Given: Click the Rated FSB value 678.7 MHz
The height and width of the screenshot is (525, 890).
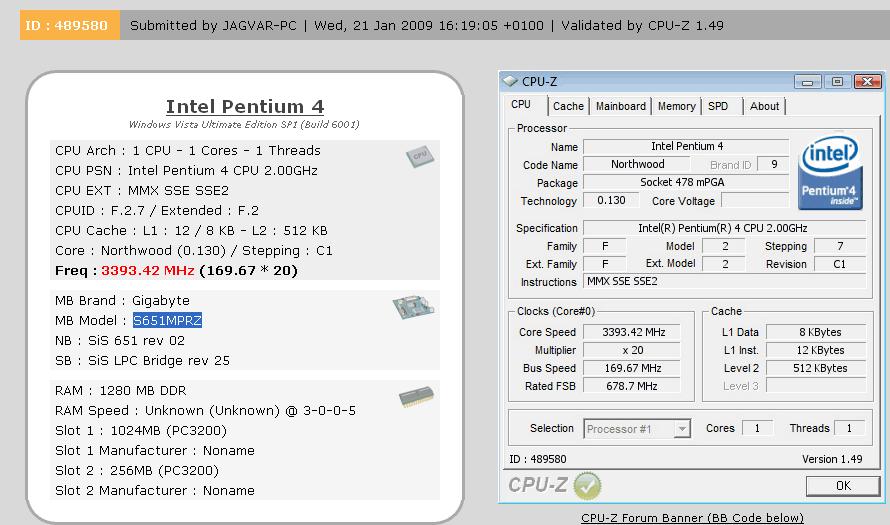Looking at the screenshot, I should 632,387.
